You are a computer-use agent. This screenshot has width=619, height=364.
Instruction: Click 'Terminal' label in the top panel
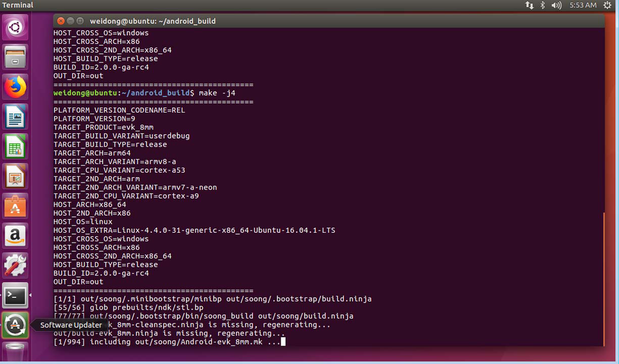point(18,5)
